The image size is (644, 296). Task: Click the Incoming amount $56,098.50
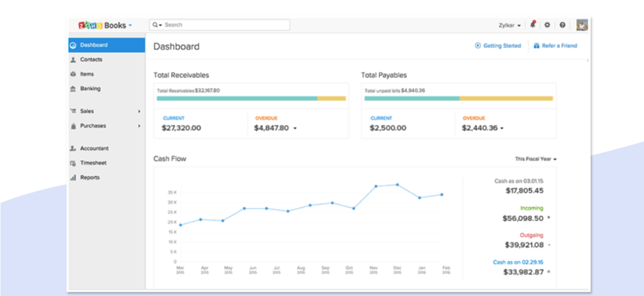[523, 219]
